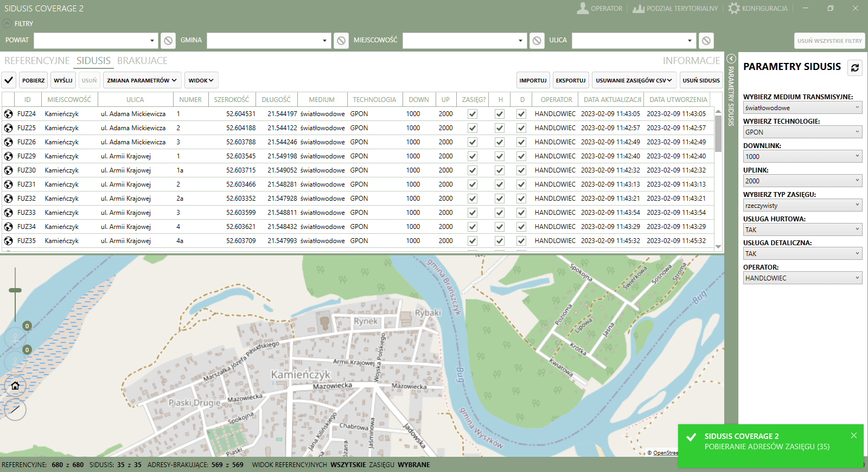This screenshot has width=868, height=472.
Task: Toggle the ZASIĘG checkbox for FUZ25
Action: pos(473,128)
